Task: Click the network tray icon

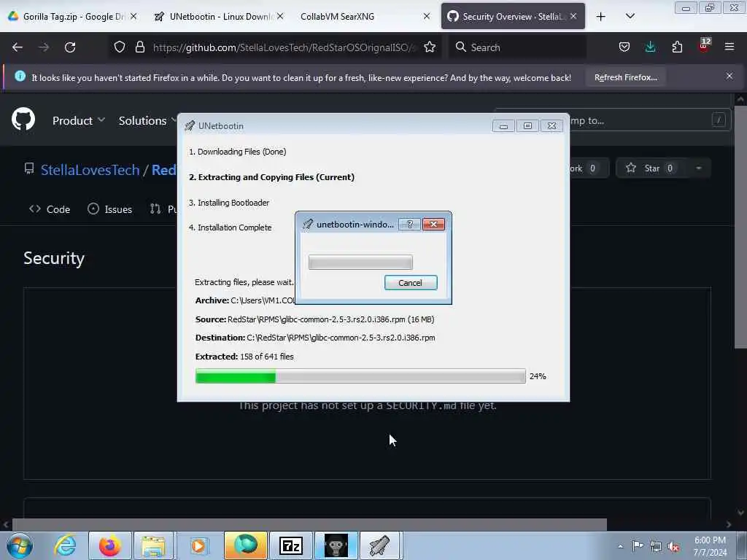Action: click(656, 546)
